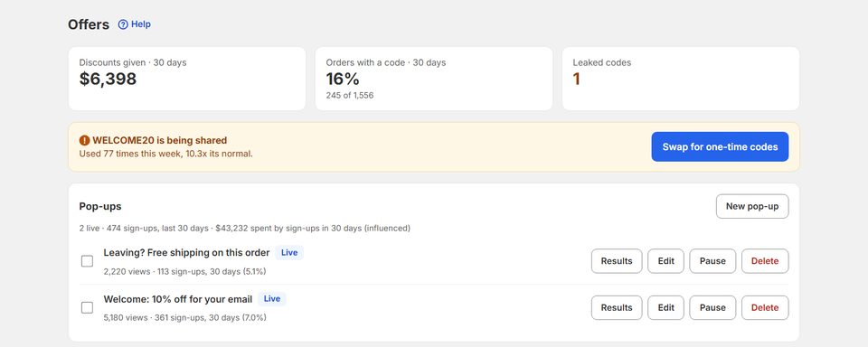Delete the Leaving? Free shipping pop-up
868x347 pixels.
point(765,261)
